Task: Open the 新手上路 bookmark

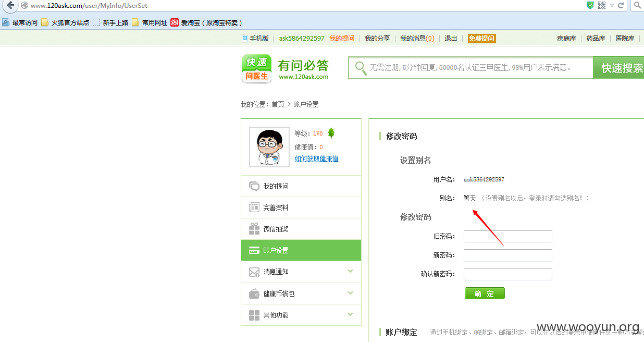Action: click(x=110, y=22)
